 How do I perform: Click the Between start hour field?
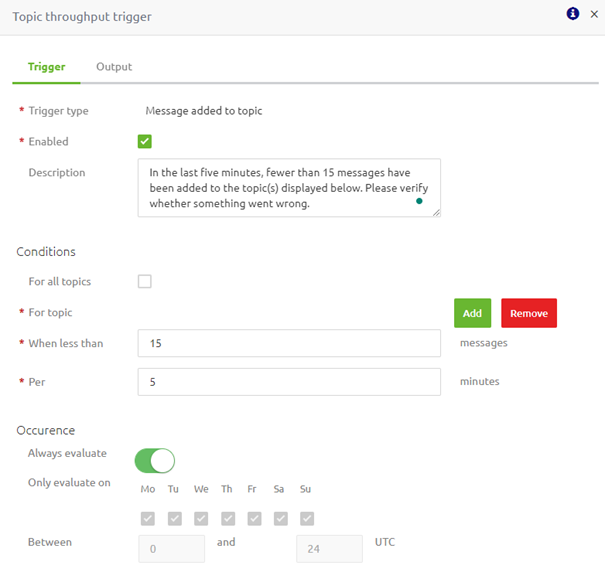click(x=172, y=549)
